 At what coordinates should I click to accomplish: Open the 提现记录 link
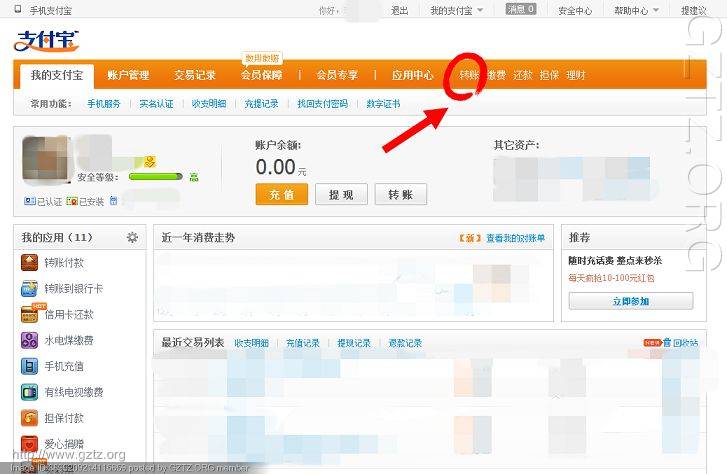coord(354,343)
